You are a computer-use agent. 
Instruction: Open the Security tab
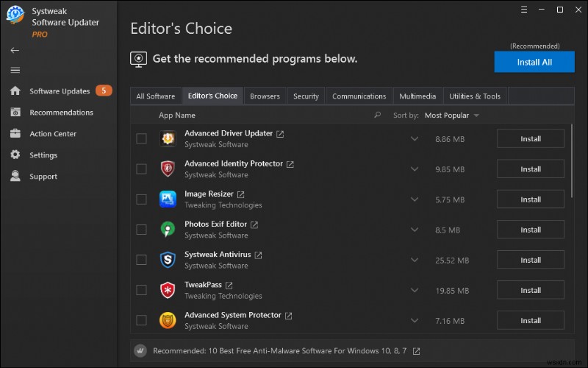click(x=306, y=96)
